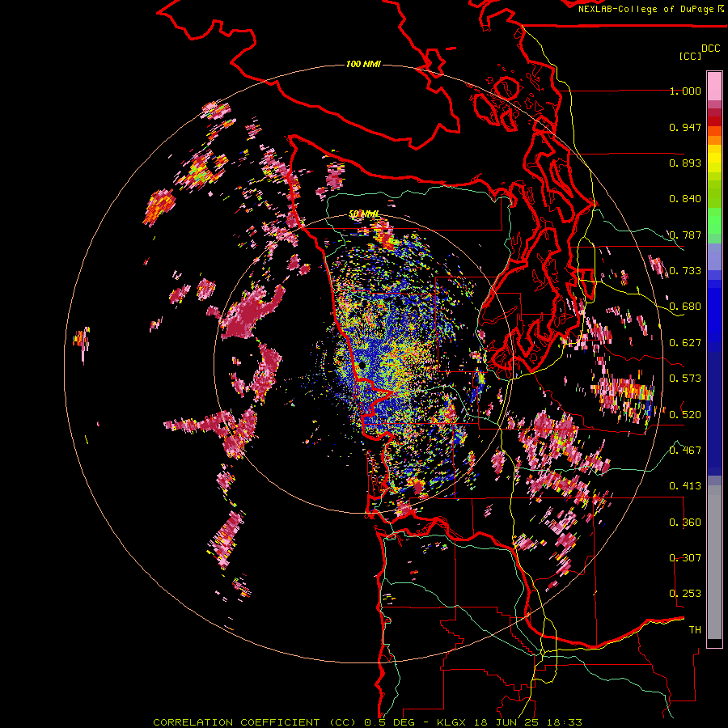Image resolution: width=728 pixels, height=728 pixels.
Task: Pick the light pink top color bar segment
Action: click(x=714, y=87)
